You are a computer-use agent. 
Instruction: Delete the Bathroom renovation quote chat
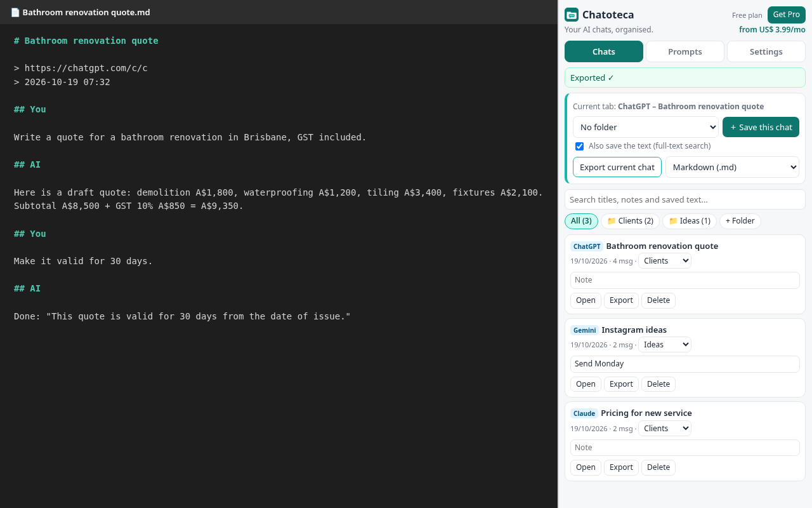pyautogui.click(x=658, y=300)
